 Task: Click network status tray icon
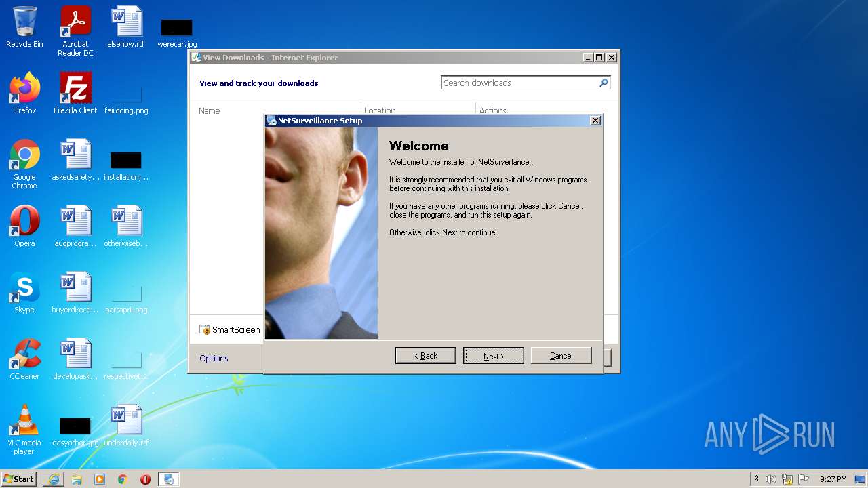[x=787, y=479]
